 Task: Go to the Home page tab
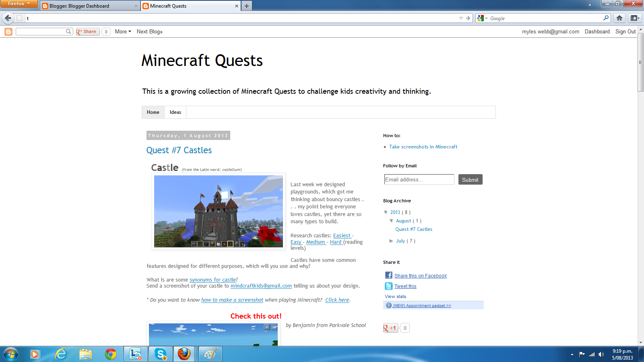coord(153,112)
